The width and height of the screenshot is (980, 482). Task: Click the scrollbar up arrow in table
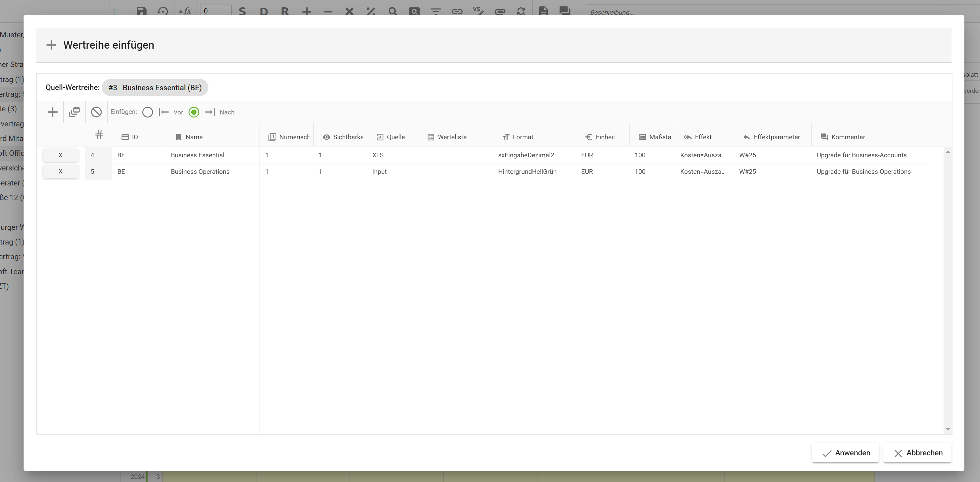tap(948, 152)
